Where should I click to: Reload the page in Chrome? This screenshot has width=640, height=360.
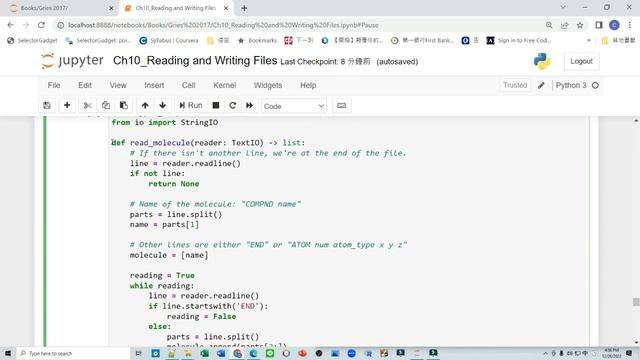click(x=41, y=25)
